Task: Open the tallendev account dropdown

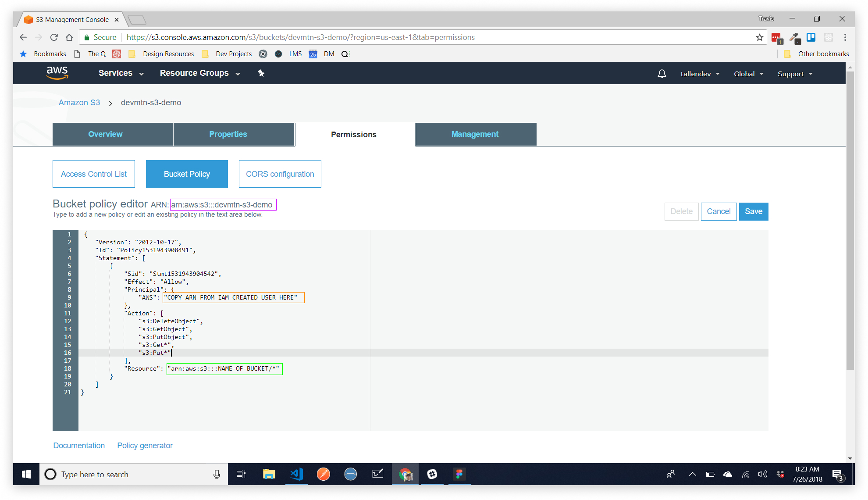Action: click(700, 74)
